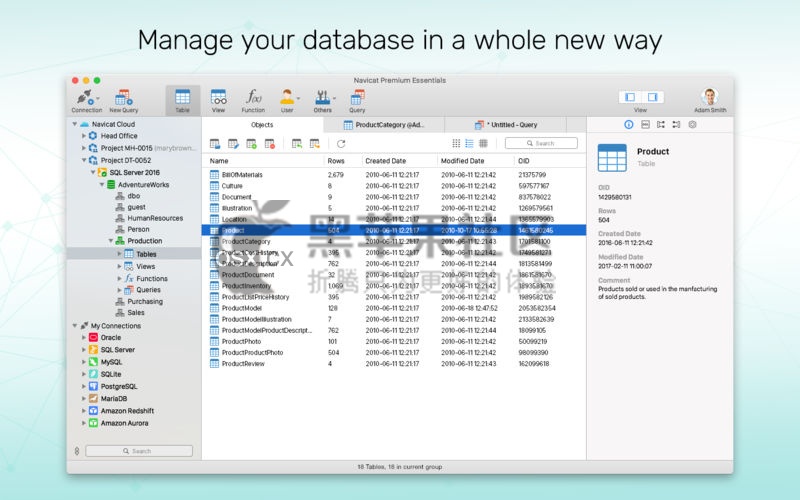
Task: Sort by Created Date column header
Action: [x=399, y=161]
